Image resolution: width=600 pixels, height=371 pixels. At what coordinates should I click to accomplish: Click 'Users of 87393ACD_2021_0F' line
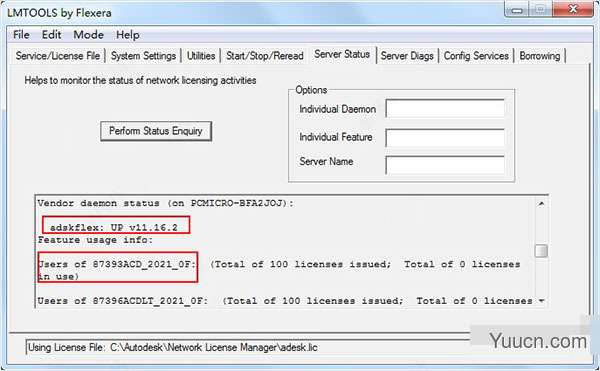(279, 270)
